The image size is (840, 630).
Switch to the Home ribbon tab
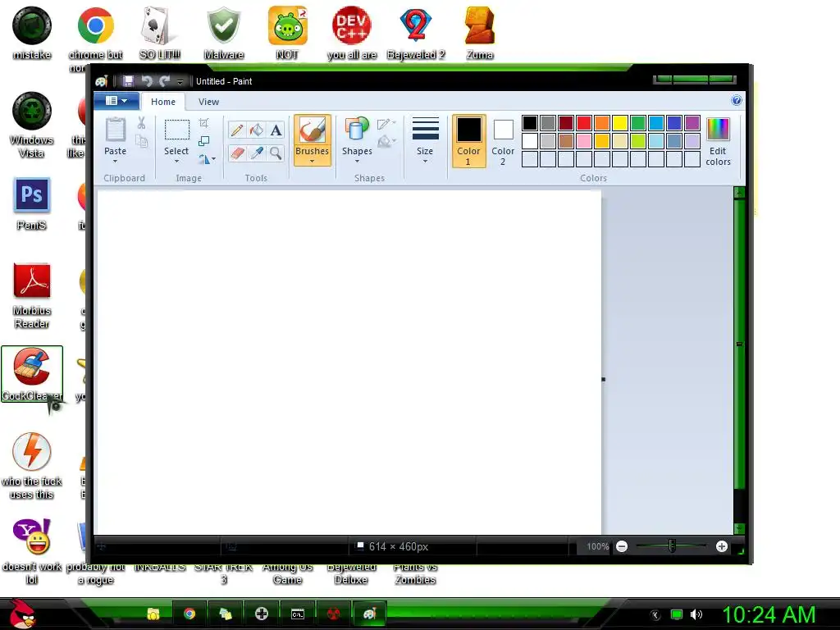coord(163,102)
